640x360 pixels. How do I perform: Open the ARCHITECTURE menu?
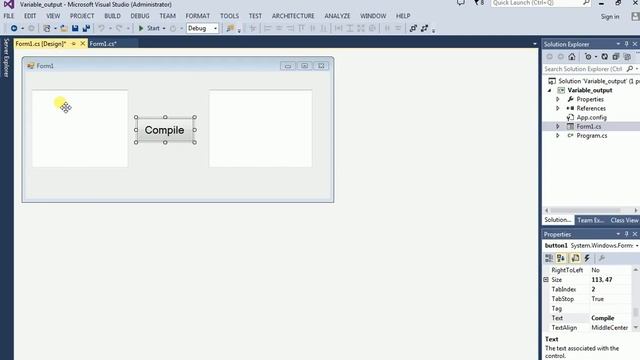293,16
